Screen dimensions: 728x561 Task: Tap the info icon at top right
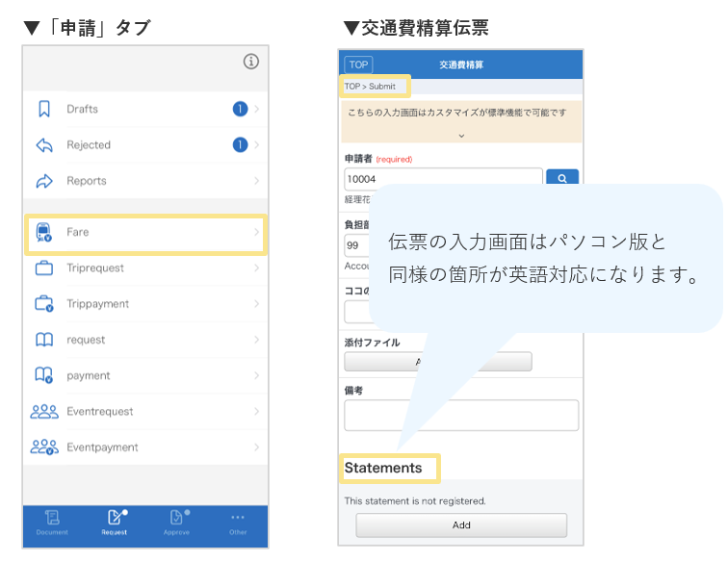tap(250, 62)
